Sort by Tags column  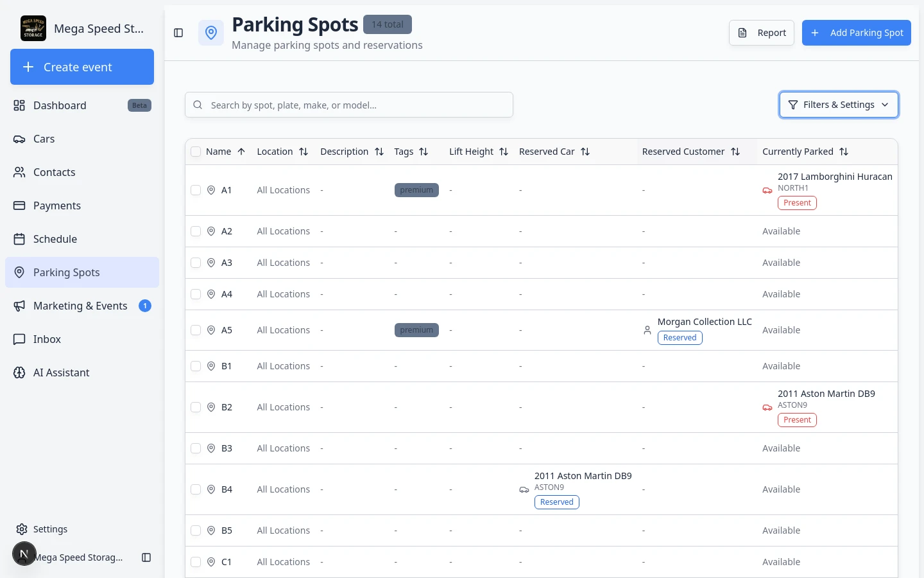pos(411,152)
